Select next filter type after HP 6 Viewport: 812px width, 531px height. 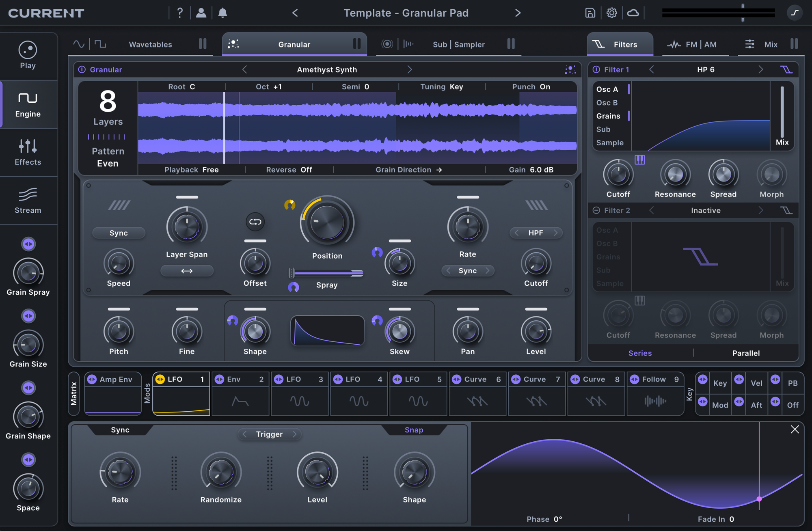760,70
